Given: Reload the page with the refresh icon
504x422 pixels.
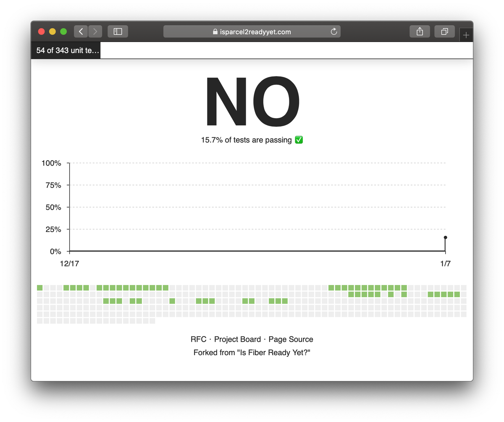Looking at the screenshot, I should pos(334,32).
